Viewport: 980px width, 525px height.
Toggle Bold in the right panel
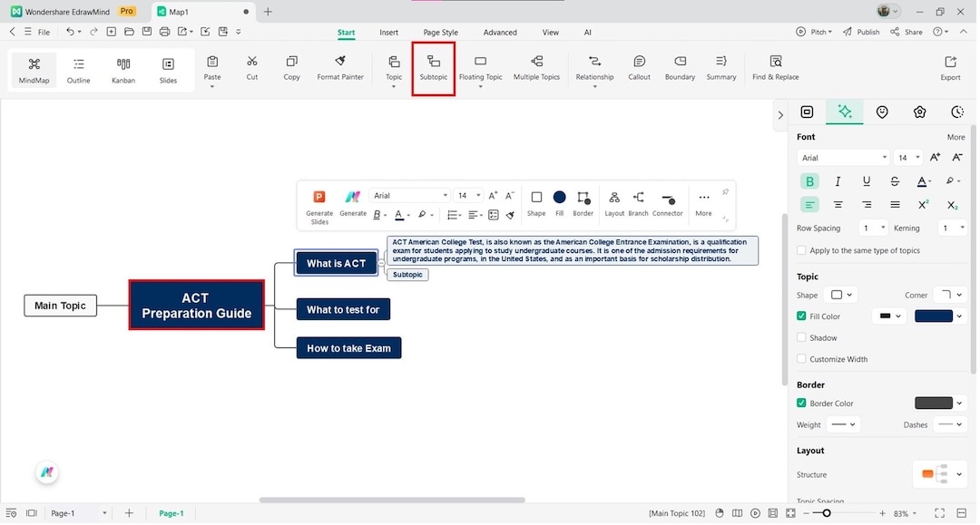pos(809,181)
